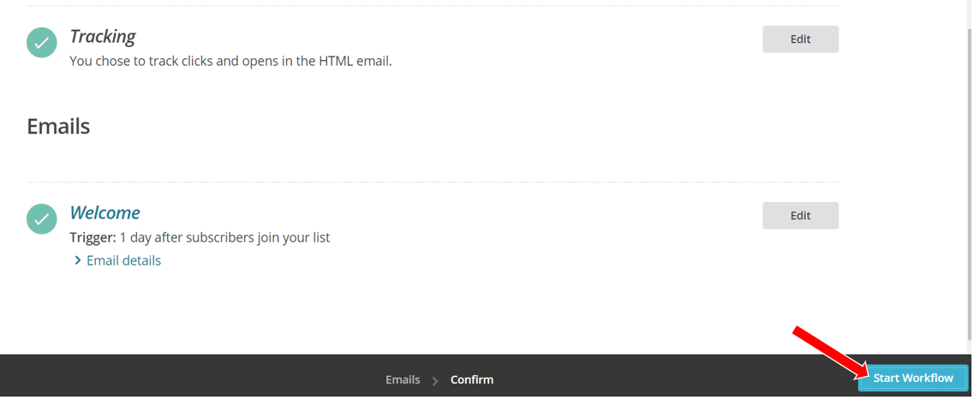Click the Emails section heading
The width and height of the screenshot is (980, 406).
pyautogui.click(x=58, y=126)
